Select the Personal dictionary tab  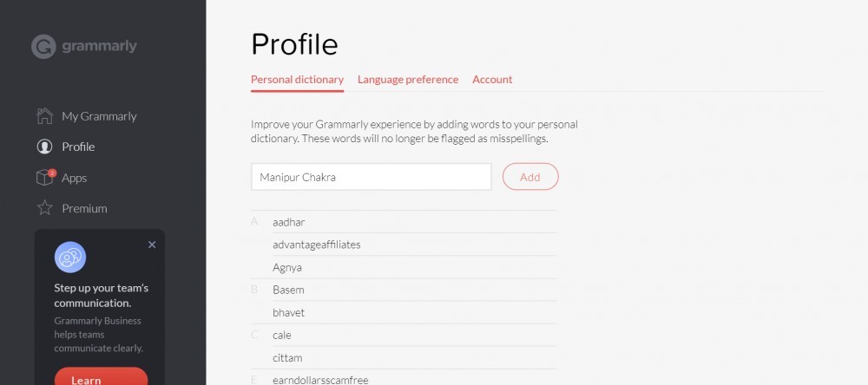click(297, 79)
